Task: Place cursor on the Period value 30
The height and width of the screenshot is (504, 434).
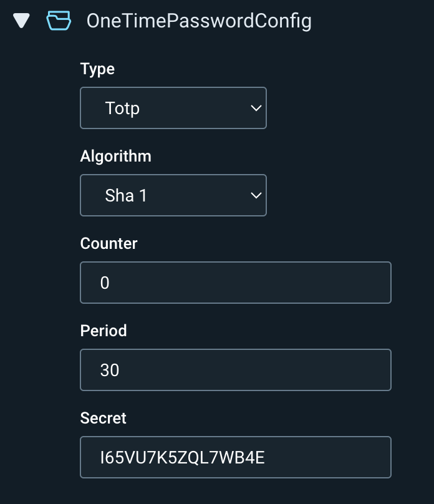Action: pos(110,371)
